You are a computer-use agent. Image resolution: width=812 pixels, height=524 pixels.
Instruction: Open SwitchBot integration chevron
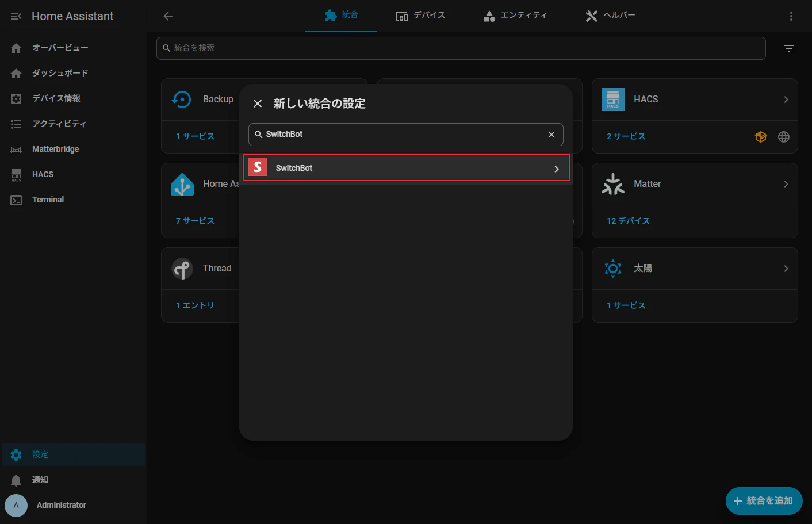556,169
